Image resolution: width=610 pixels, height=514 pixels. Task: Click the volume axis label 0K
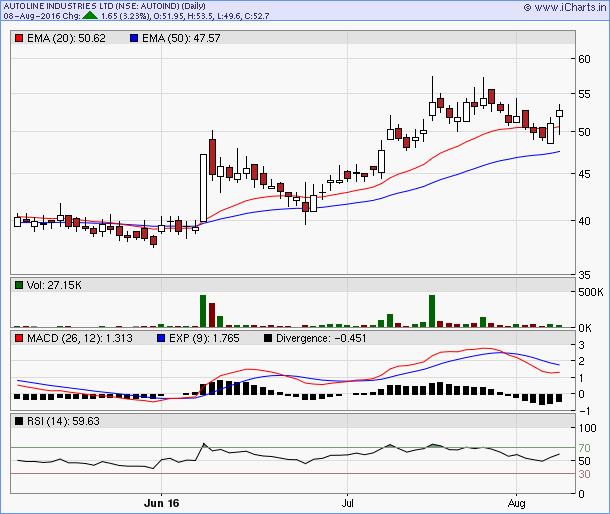click(x=585, y=328)
